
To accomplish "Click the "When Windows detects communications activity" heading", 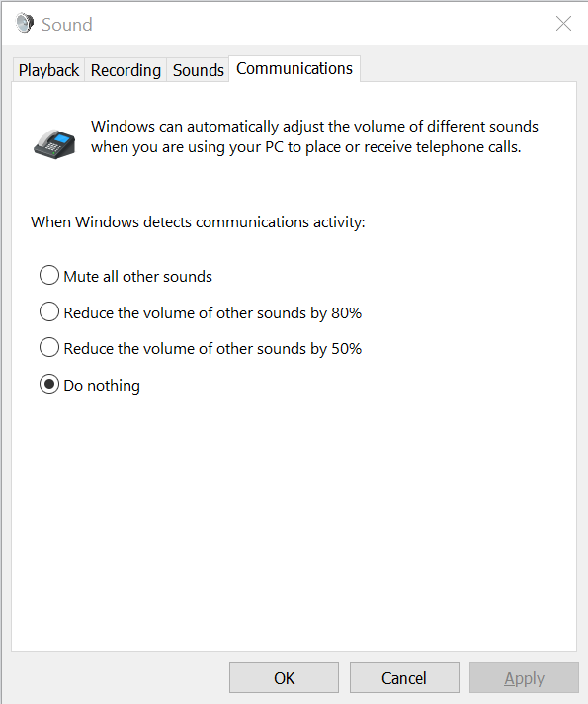I will [198, 222].
